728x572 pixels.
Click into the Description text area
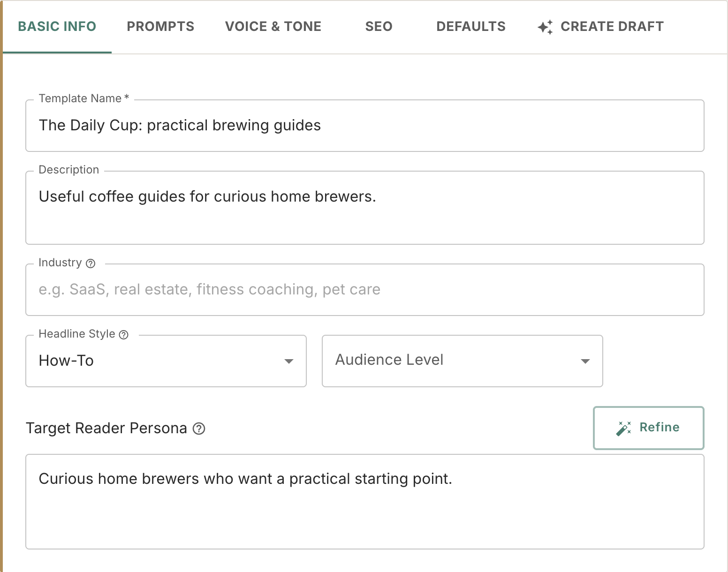pyautogui.click(x=365, y=208)
